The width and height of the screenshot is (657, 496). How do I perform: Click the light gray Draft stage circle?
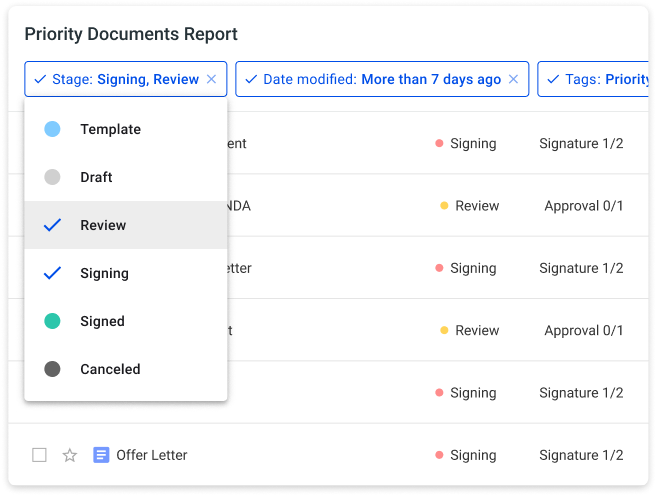[52, 177]
